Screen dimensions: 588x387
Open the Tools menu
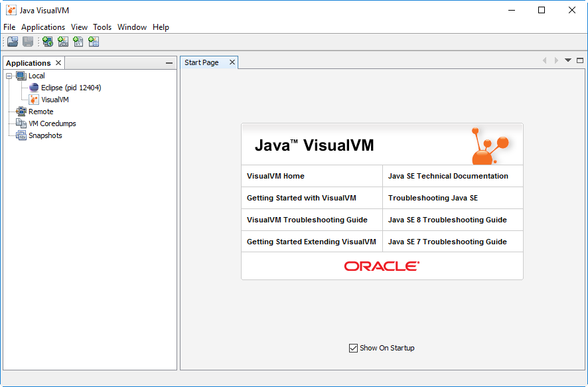(x=102, y=27)
